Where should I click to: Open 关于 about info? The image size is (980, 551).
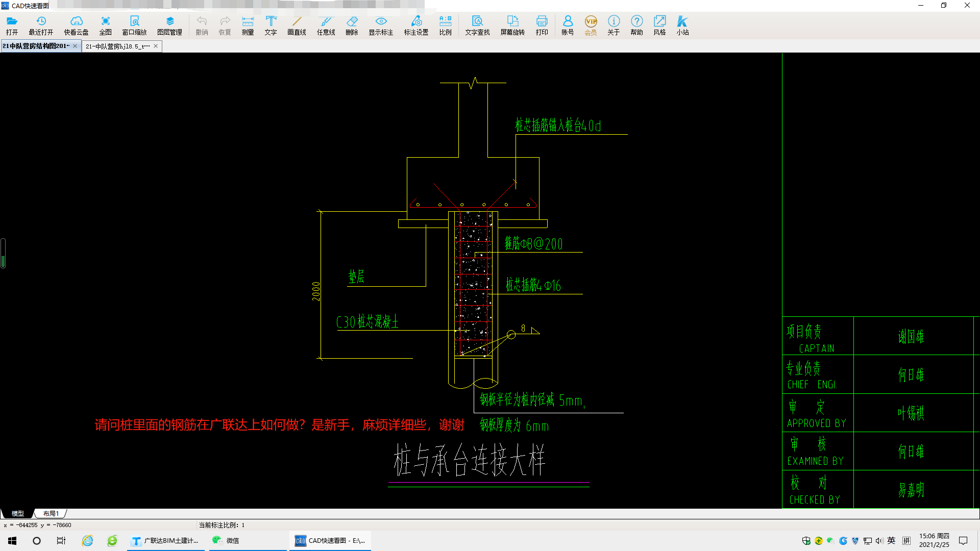[x=614, y=25]
